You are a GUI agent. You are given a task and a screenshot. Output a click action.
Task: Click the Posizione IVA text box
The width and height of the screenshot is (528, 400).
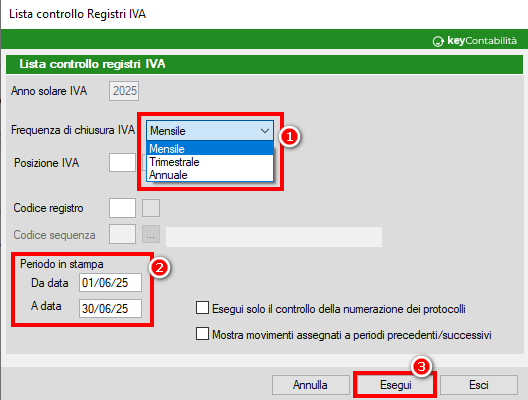point(122,163)
